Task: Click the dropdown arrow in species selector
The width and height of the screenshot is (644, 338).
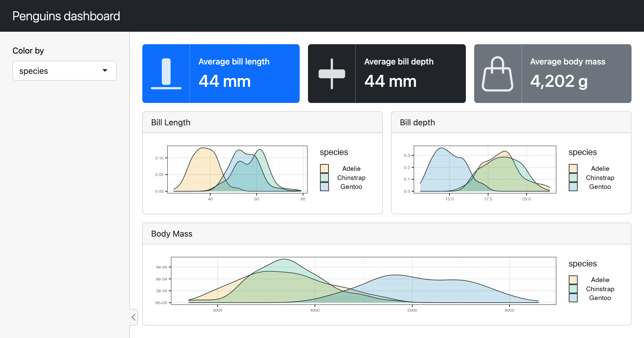Action: 105,70
